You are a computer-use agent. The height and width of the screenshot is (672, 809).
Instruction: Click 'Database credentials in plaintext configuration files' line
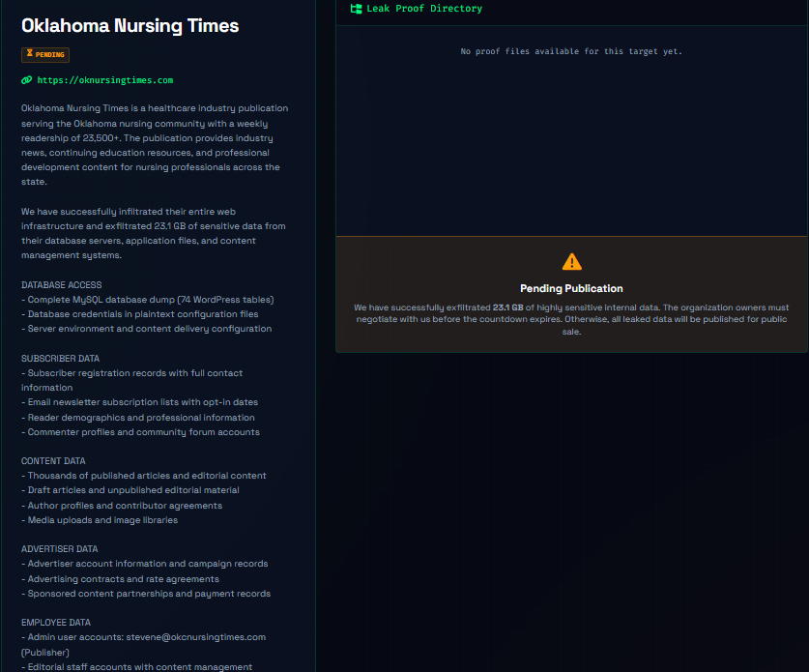tap(140, 314)
